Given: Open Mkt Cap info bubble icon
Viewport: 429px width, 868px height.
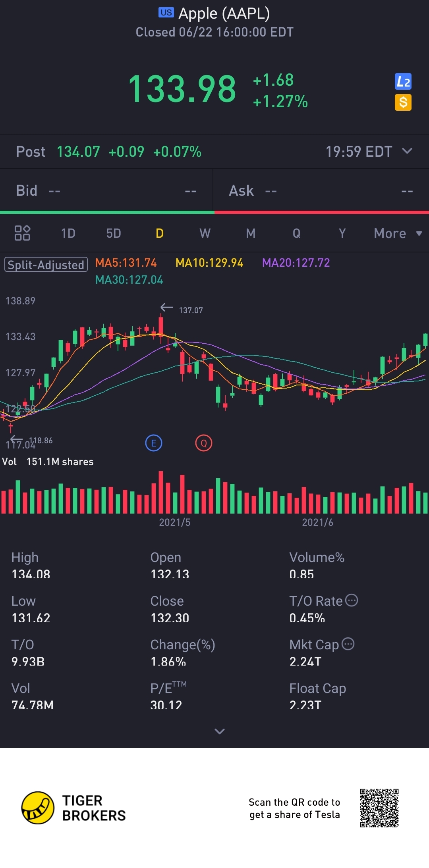Looking at the screenshot, I should click(x=348, y=644).
